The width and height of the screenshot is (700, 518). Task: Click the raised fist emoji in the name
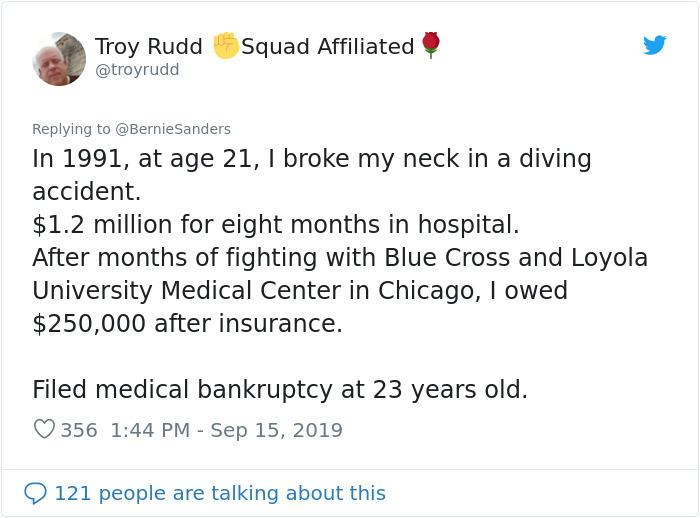pos(226,46)
